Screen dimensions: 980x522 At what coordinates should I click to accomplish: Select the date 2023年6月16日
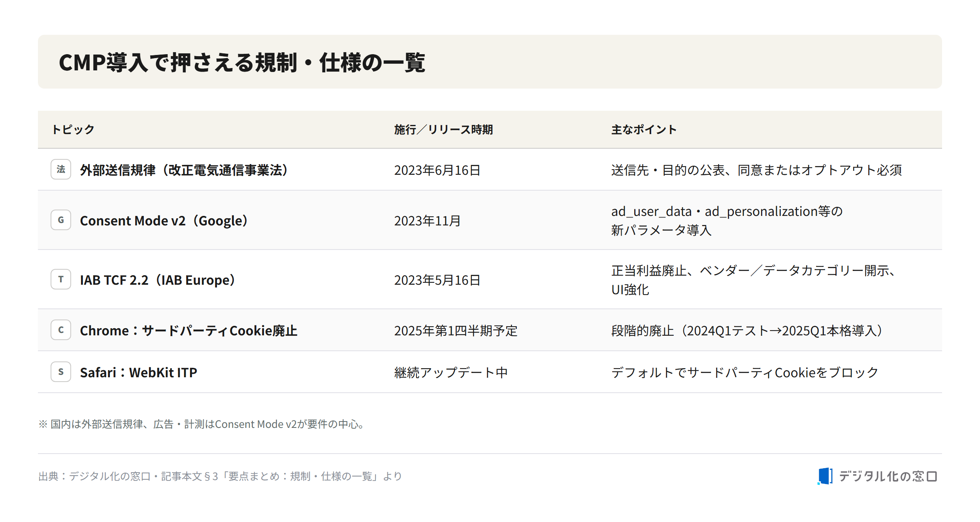tap(437, 170)
